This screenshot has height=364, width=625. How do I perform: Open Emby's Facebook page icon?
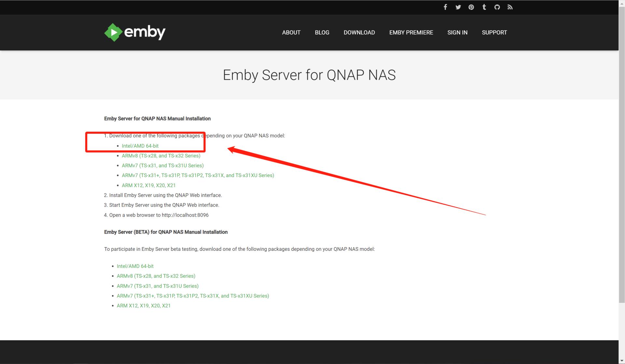coord(445,7)
